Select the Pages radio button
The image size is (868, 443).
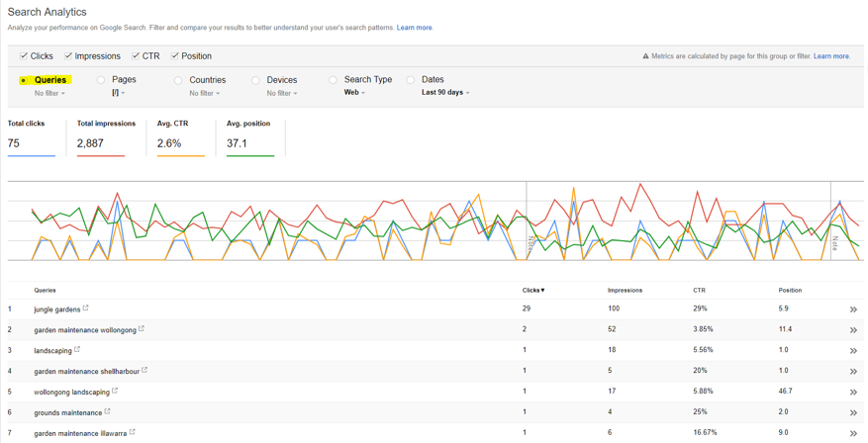click(x=101, y=80)
